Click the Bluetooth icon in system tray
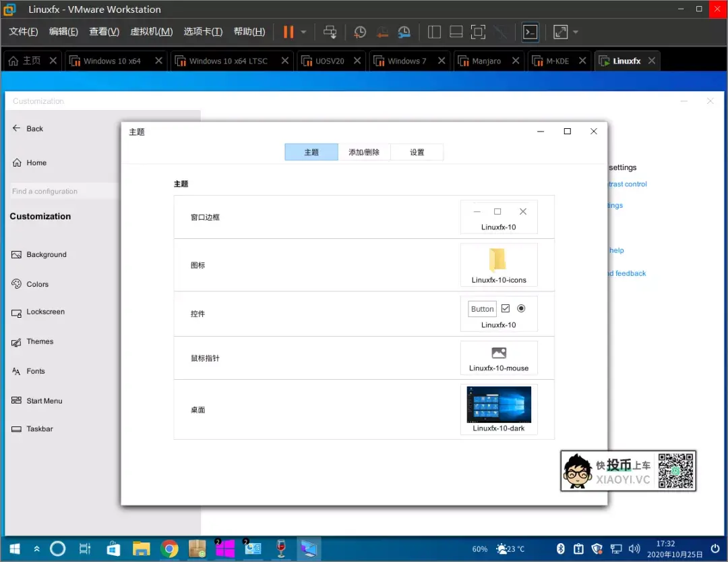The height and width of the screenshot is (562, 728). click(559, 549)
